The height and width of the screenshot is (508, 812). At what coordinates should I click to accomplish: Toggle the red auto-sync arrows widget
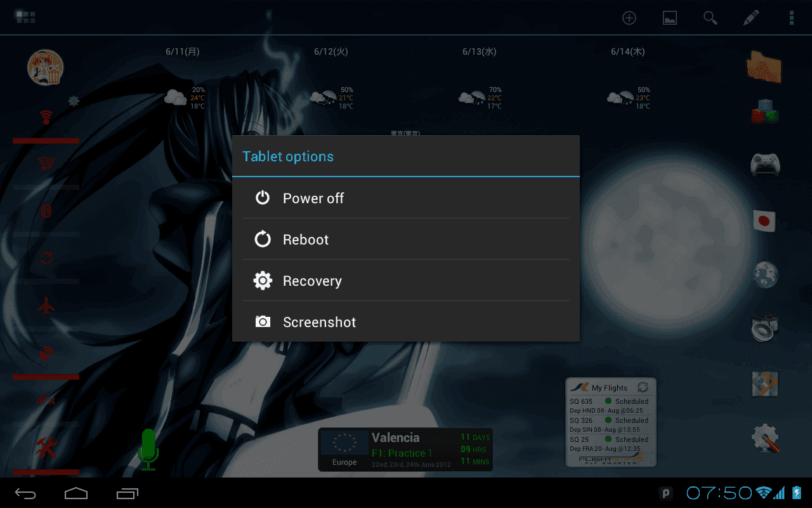pyautogui.click(x=46, y=258)
